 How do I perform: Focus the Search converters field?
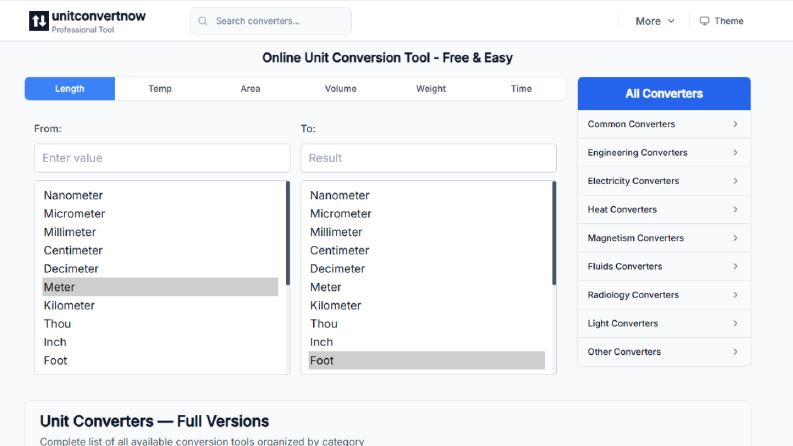(271, 21)
